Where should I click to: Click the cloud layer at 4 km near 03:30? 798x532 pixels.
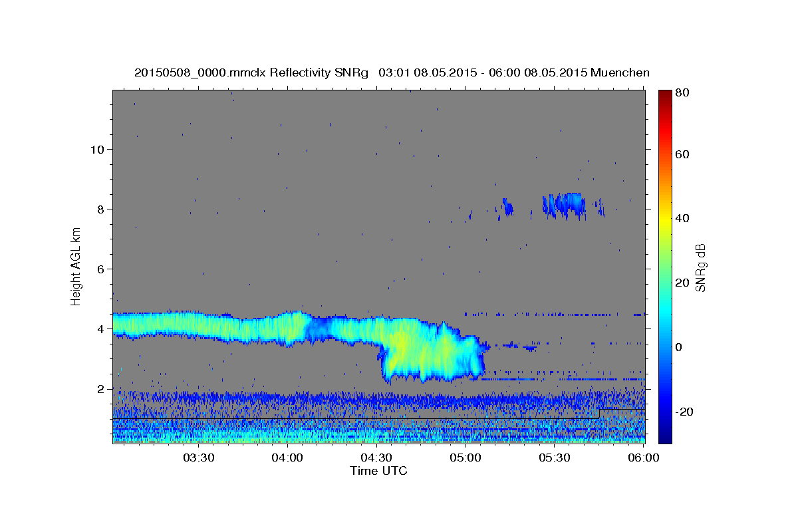pos(198,325)
